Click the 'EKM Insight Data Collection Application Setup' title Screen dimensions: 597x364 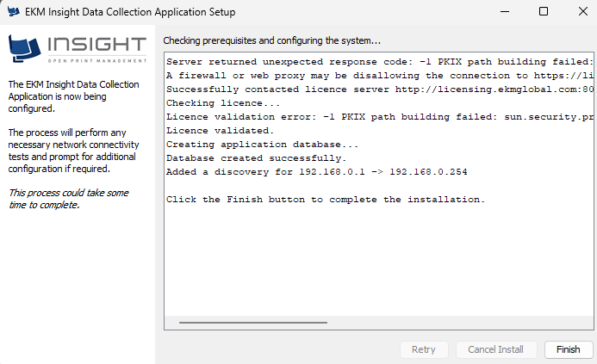pos(130,12)
